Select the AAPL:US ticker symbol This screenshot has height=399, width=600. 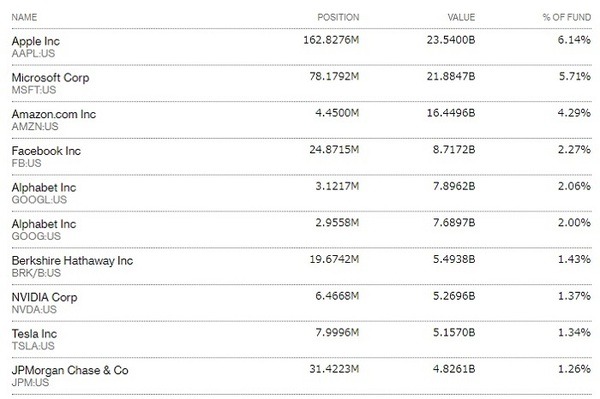(33, 54)
